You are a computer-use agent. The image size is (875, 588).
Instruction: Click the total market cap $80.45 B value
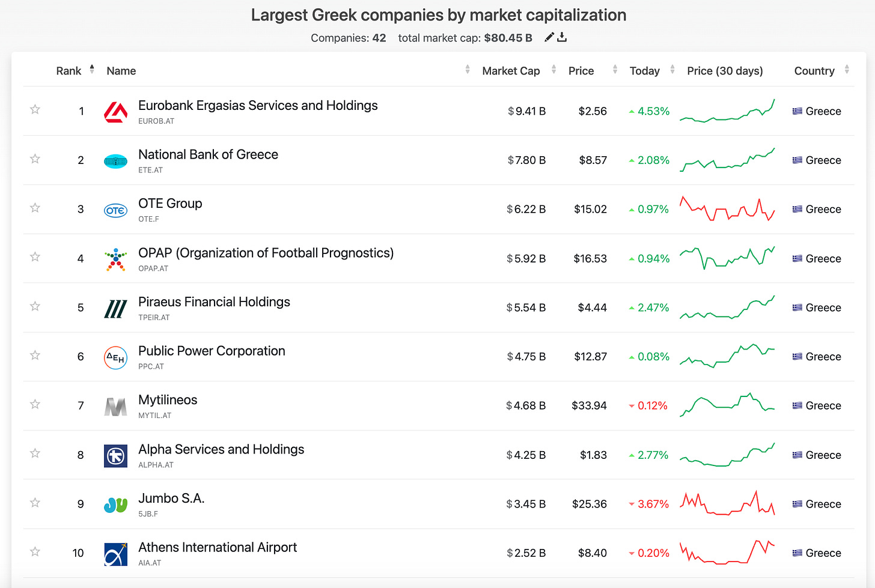point(508,38)
